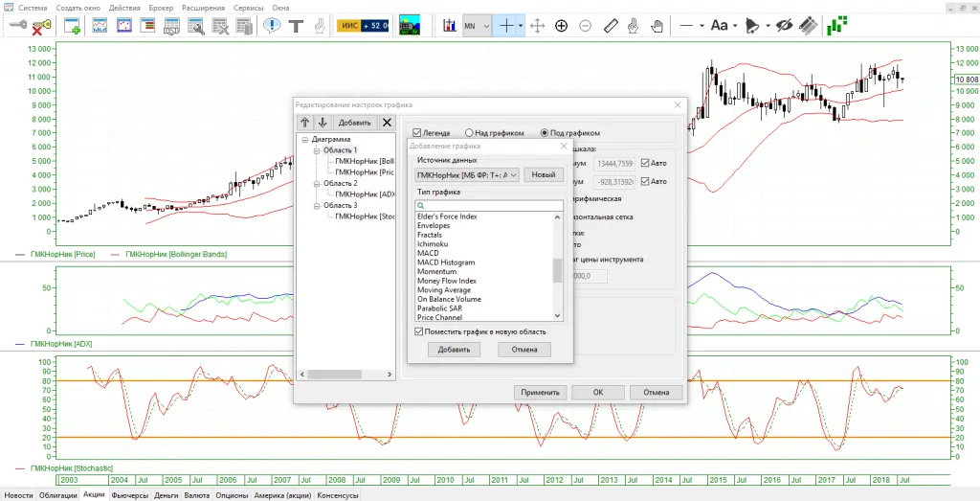The width and height of the screenshot is (980, 501).
Task: Click the text 'T' toolbar icon
Action: pos(296,26)
